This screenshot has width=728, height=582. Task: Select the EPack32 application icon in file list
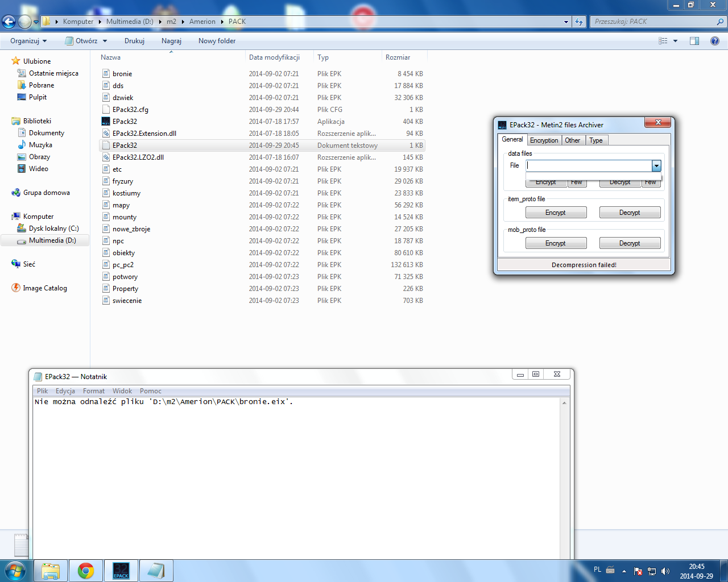[x=106, y=121]
